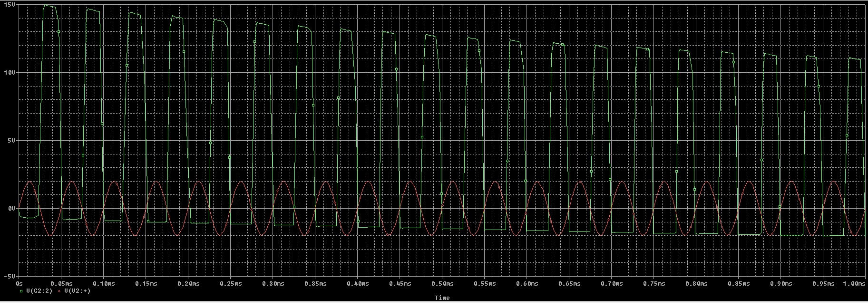Click the 15V label on the Y axis

[x=9, y=5]
